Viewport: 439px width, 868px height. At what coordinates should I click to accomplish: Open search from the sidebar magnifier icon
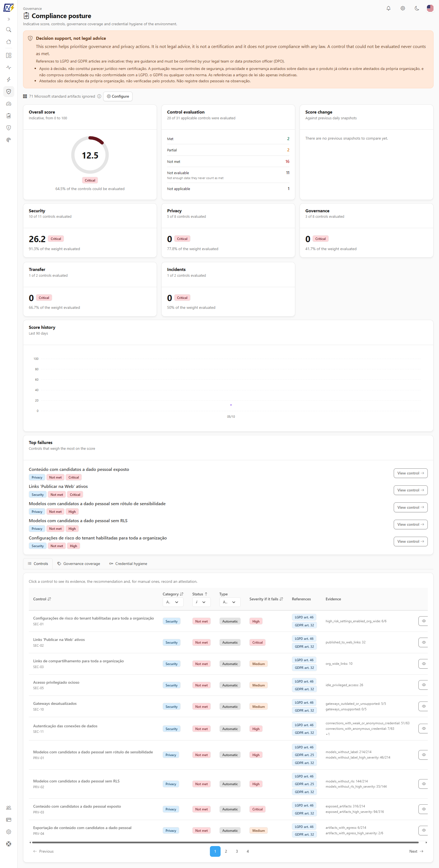click(x=9, y=30)
